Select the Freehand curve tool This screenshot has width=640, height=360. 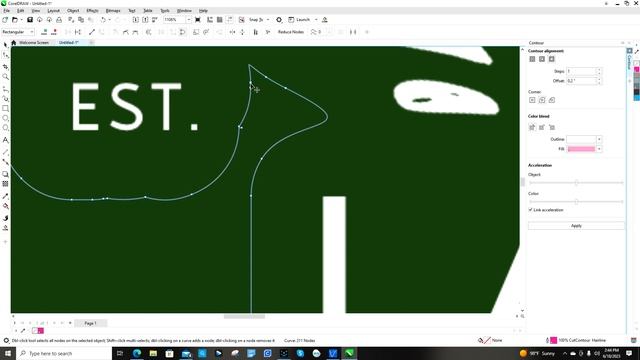pos(5,88)
